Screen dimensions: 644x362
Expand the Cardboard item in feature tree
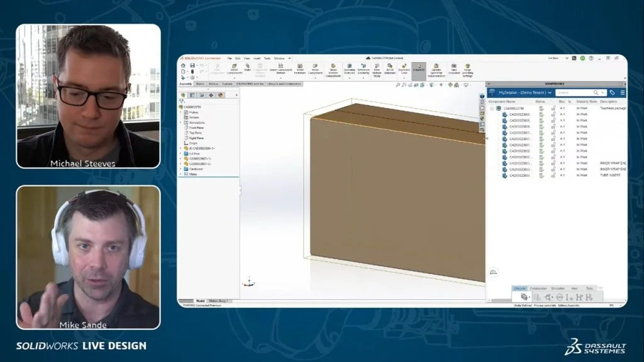pyautogui.click(x=180, y=168)
